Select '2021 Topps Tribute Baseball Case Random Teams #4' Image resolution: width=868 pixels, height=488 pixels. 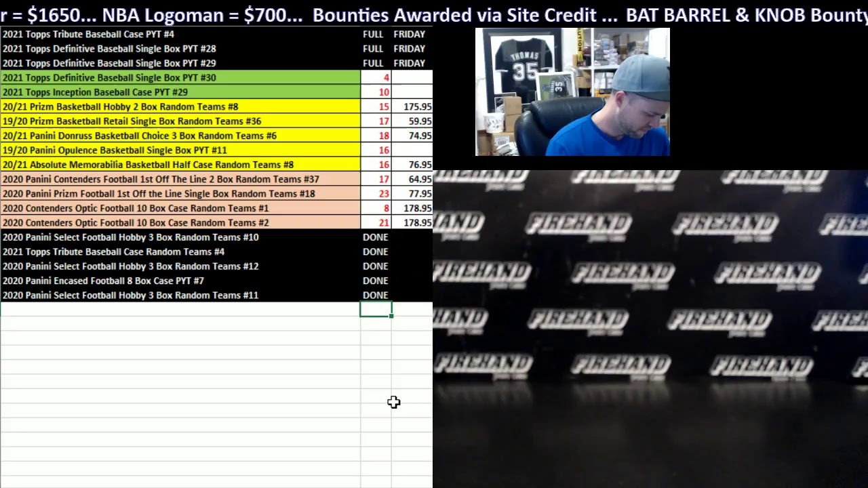180,251
